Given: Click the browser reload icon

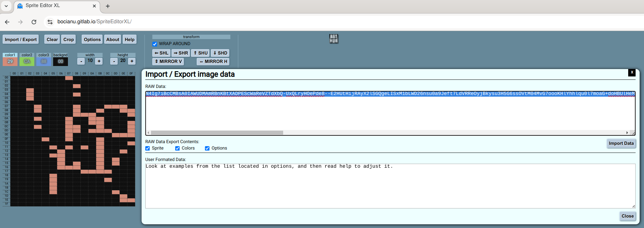Looking at the screenshot, I should point(34,22).
